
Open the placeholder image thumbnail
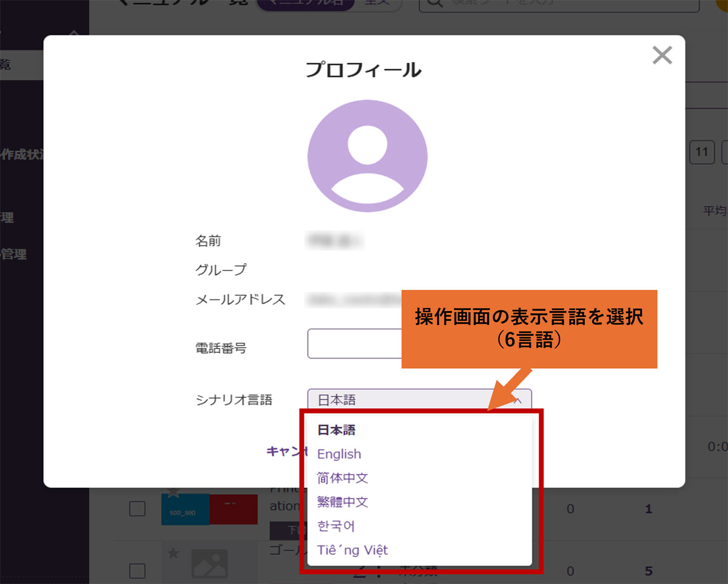tap(209, 564)
